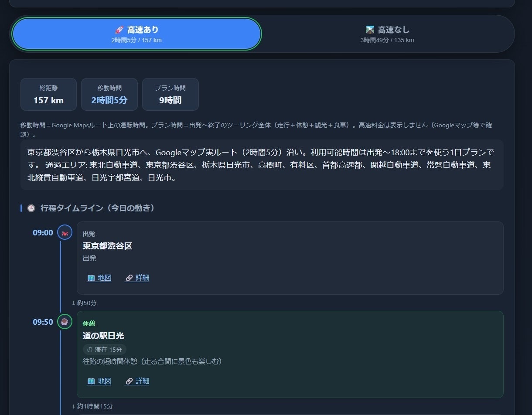
Task: Click the 道の駅日光 stop title
Action: [x=103, y=336]
